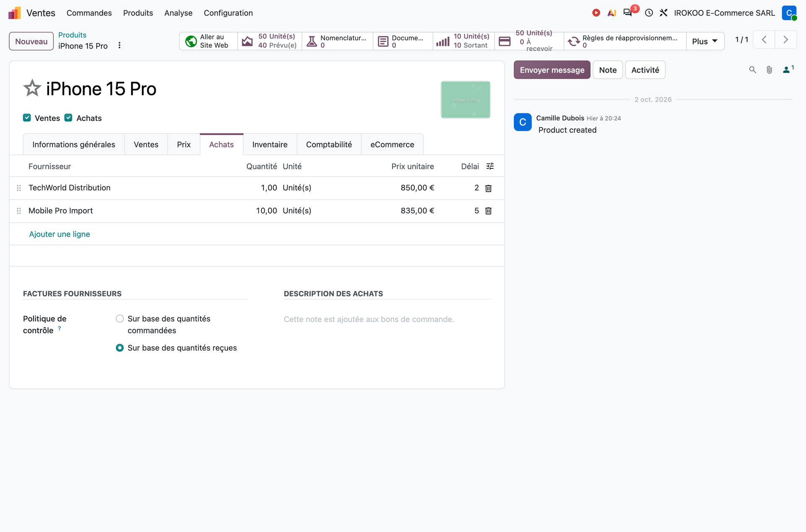Open the Comptabilité tab
The image size is (806, 532).
329,144
